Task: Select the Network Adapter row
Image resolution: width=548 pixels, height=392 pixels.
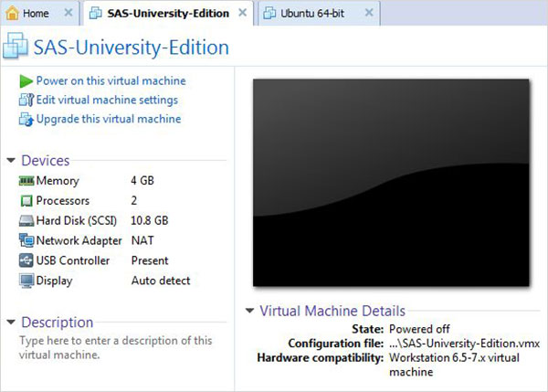Action: pyautogui.click(x=87, y=240)
